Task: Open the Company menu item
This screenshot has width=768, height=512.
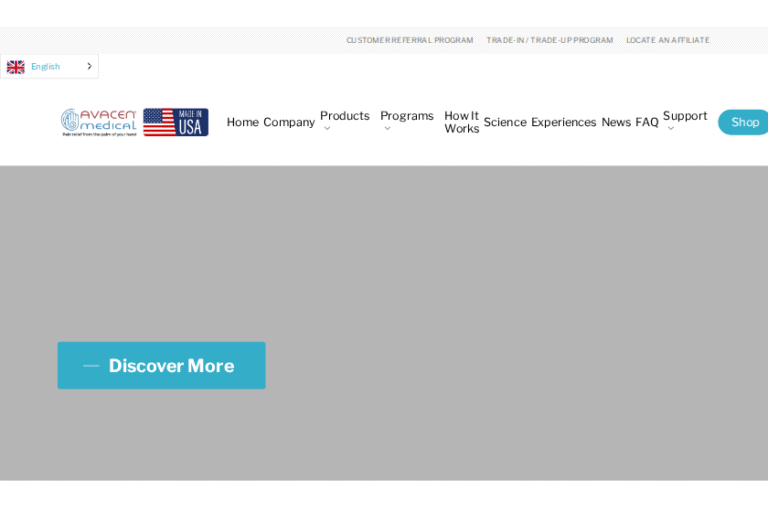Action: [x=289, y=122]
